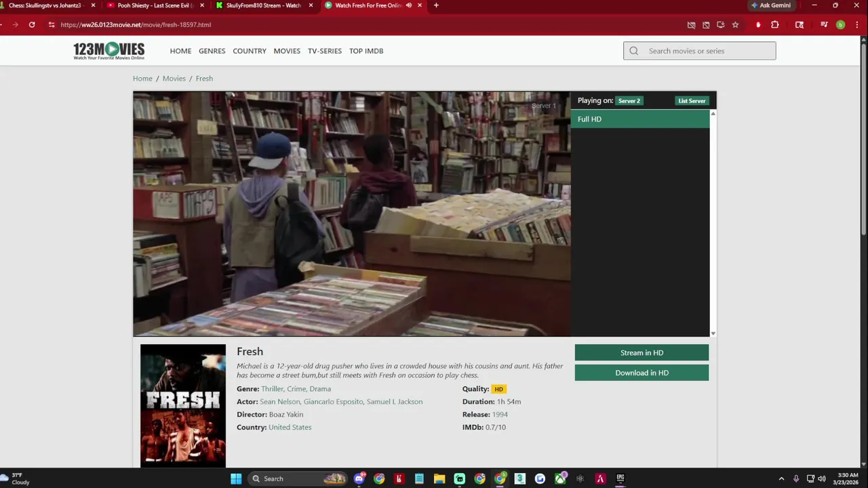
Task: Go to the TV-SERIES section
Action: click(x=325, y=51)
